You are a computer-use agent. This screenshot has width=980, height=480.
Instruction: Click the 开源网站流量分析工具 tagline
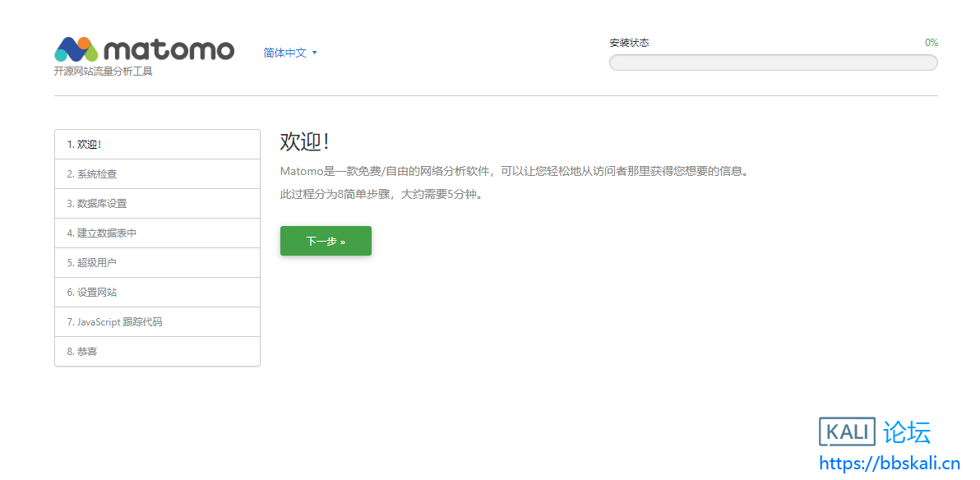[103, 72]
